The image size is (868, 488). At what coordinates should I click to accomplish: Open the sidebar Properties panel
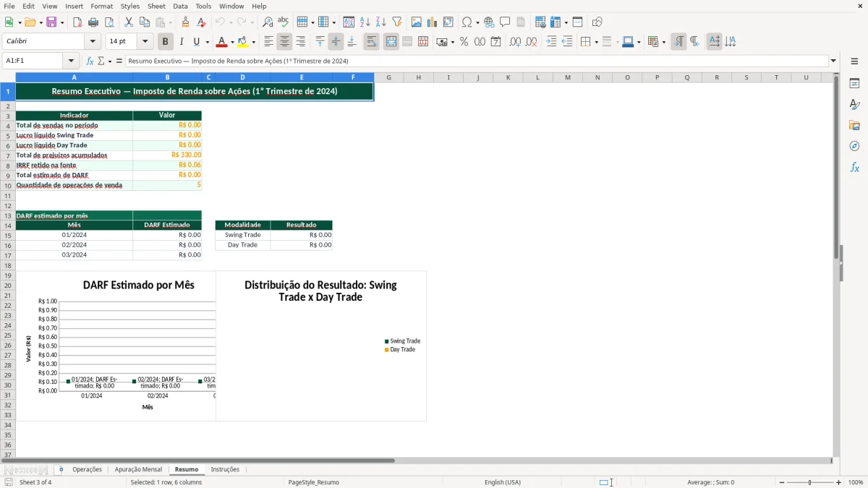tap(854, 84)
